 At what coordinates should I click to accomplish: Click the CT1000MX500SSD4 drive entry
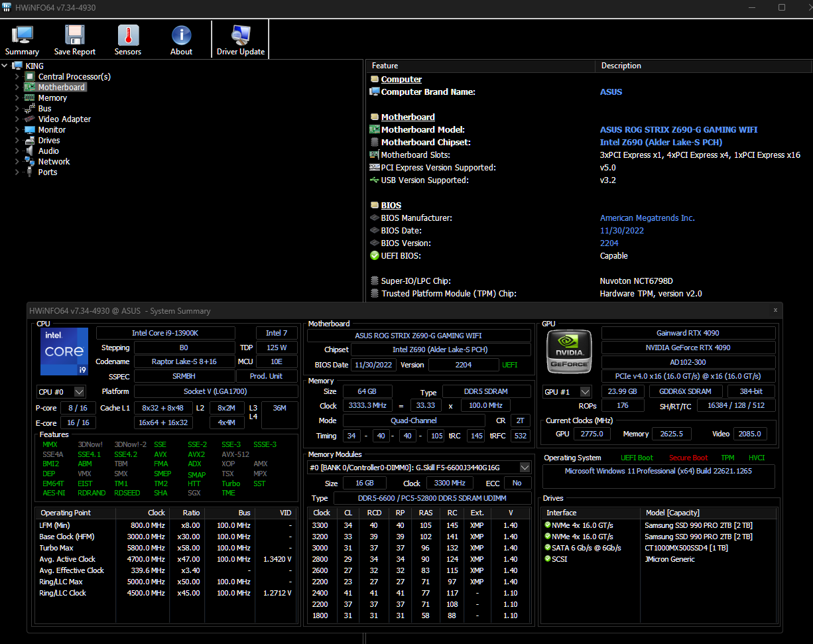pyautogui.click(x=686, y=548)
